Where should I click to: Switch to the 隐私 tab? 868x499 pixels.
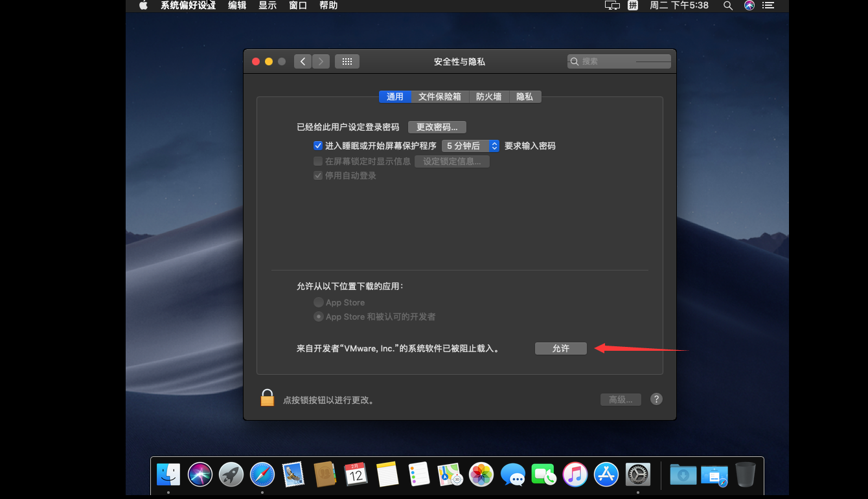[x=525, y=96]
